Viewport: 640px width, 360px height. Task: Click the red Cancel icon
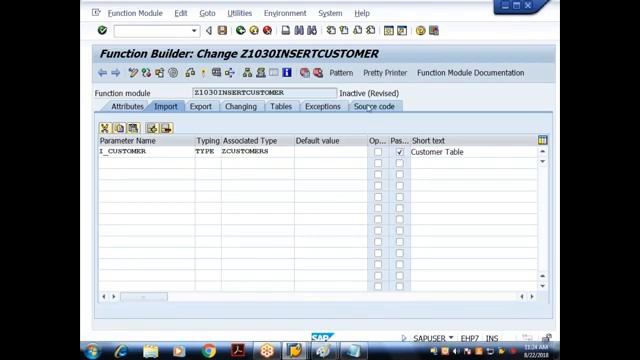[267, 30]
